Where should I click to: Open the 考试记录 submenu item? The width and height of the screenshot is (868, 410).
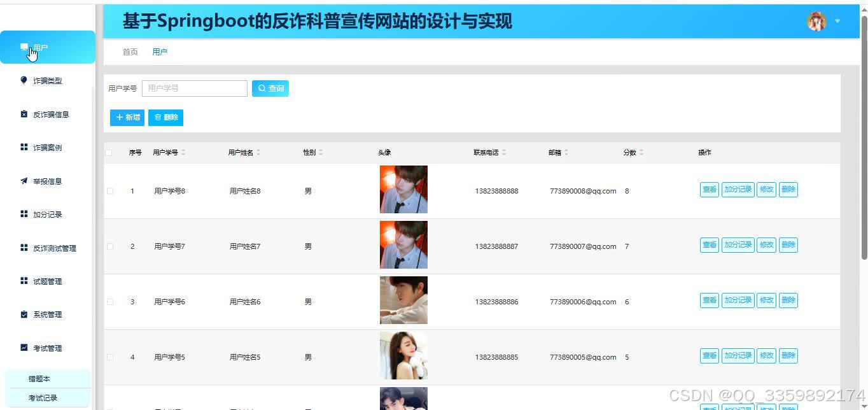pos(48,398)
